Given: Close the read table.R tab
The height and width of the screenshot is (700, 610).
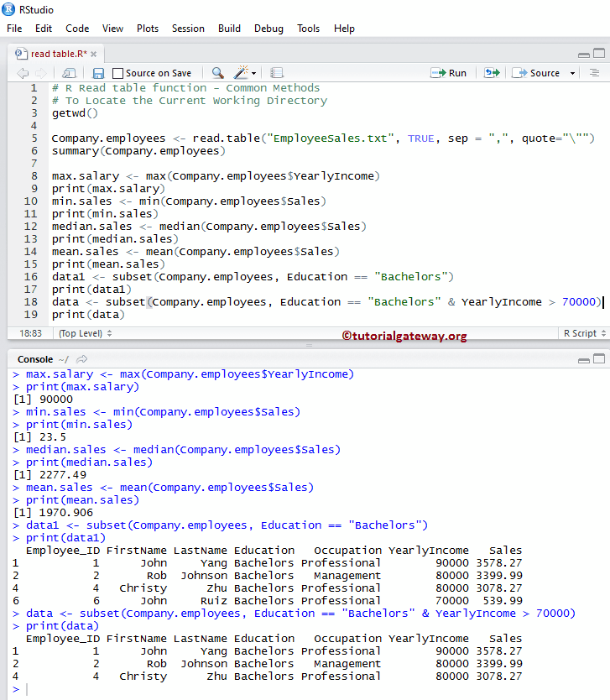Looking at the screenshot, I should click(92, 54).
